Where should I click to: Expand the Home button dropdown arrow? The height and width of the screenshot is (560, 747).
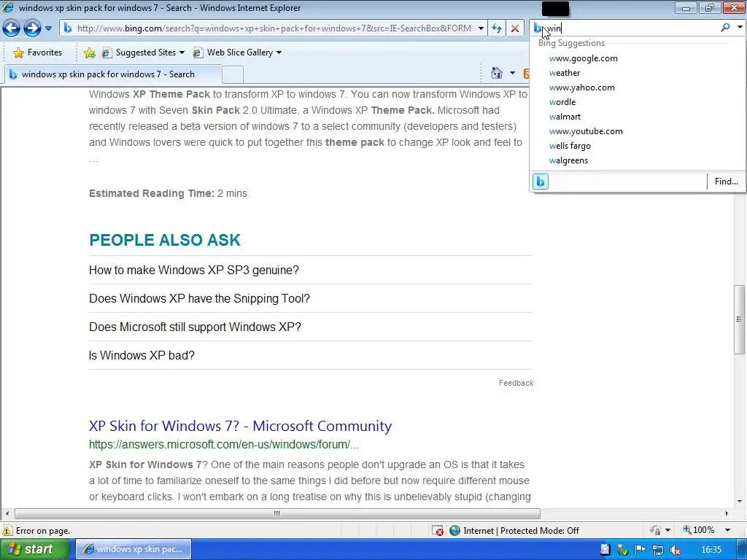point(512,73)
